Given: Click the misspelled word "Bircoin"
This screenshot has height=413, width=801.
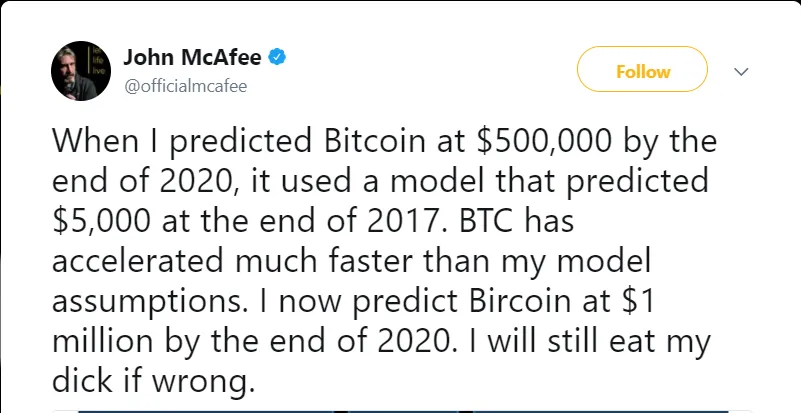Looking at the screenshot, I should pyautogui.click(x=520, y=302).
